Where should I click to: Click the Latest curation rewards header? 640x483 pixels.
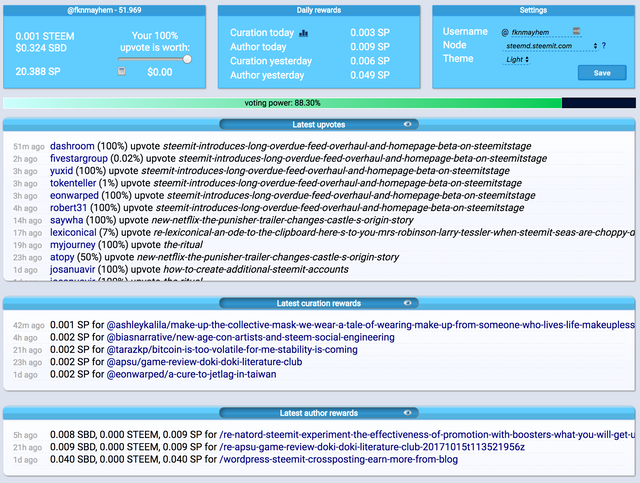[319, 303]
